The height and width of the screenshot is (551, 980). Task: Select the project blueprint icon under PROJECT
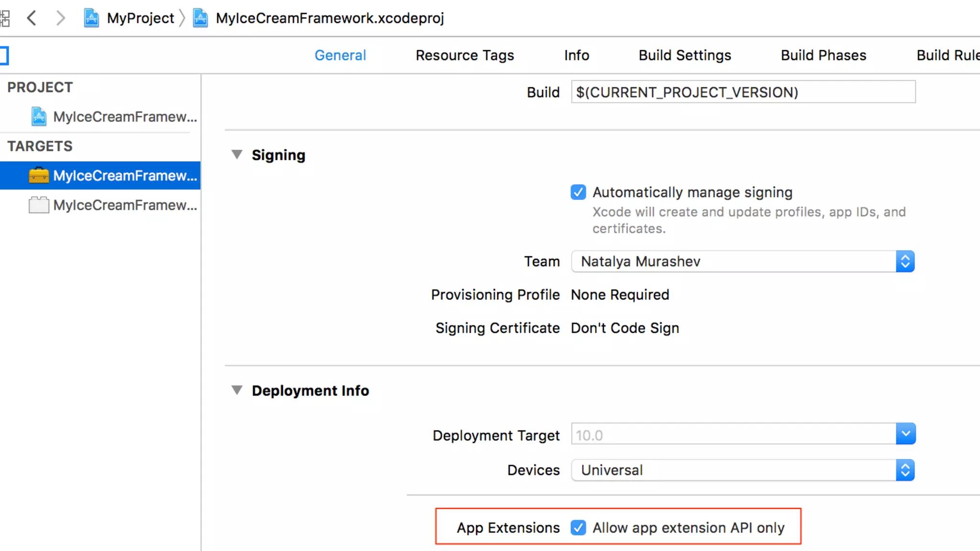pos(39,117)
